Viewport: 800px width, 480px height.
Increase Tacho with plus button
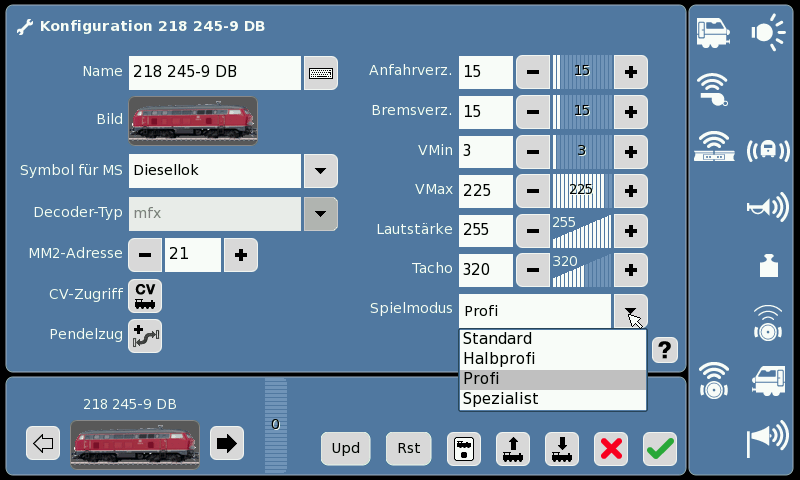tap(631, 270)
